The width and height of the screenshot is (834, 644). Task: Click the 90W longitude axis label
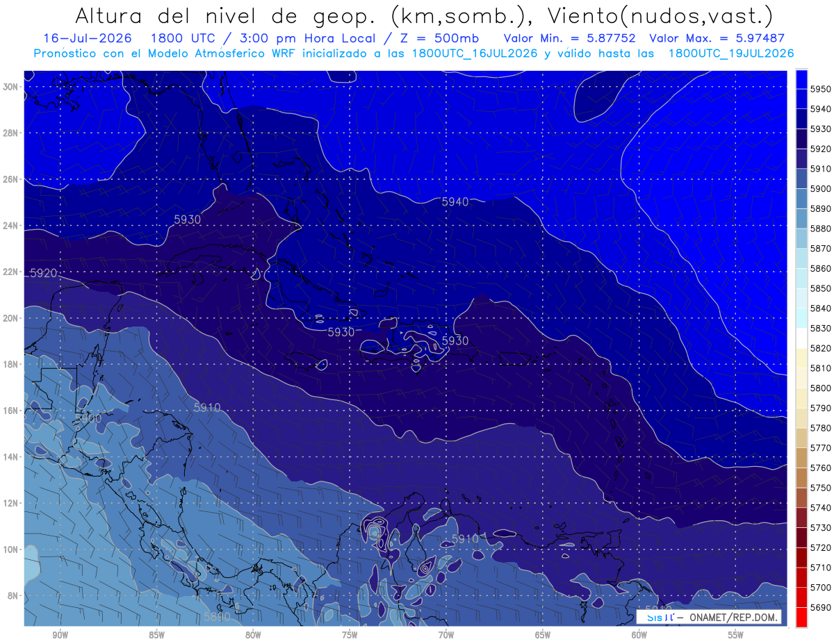[60, 635]
